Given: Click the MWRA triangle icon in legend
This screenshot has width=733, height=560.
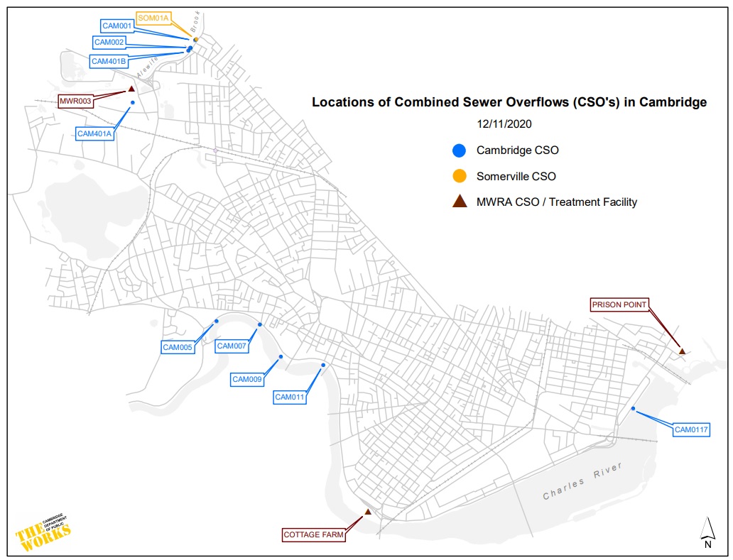Looking at the screenshot, I should pyautogui.click(x=459, y=202).
